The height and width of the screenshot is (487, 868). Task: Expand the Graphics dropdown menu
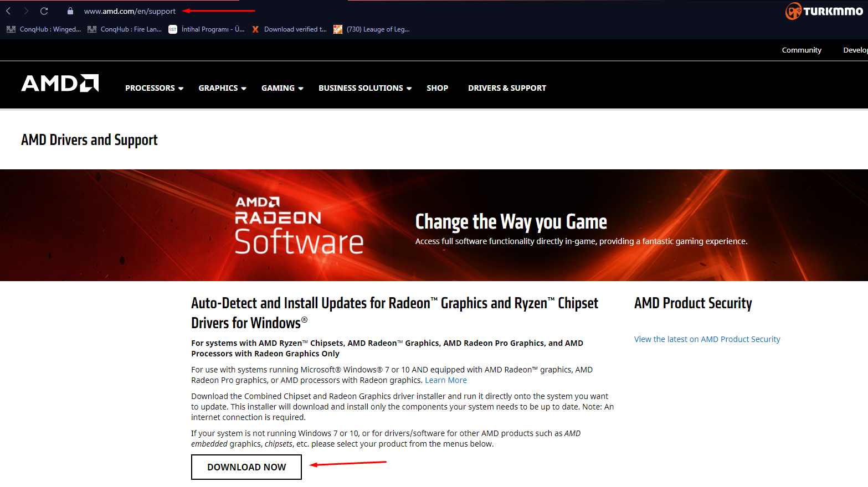point(222,88)
